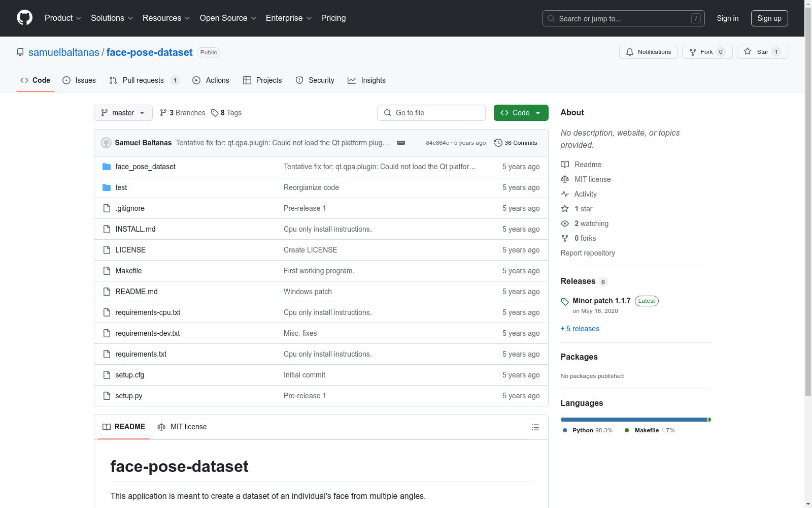This screenshot has height=508, width=812.
Task: Expand the commit message ellipsis button
Action: (401, 143)
